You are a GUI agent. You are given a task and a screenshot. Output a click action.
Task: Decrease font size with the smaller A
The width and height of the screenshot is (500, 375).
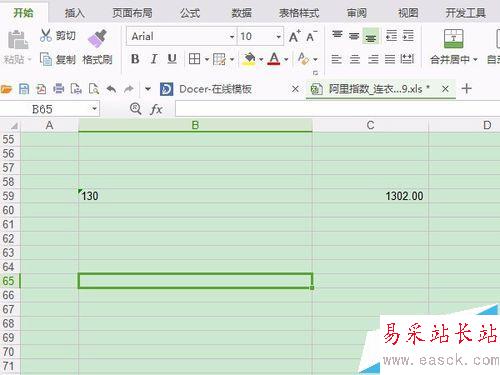311,36
